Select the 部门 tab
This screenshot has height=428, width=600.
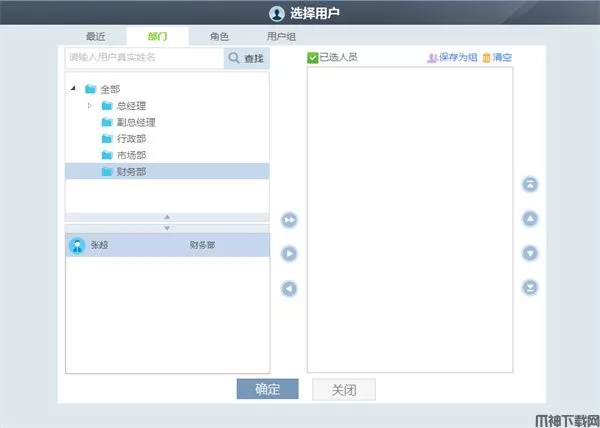pos(157,37)
